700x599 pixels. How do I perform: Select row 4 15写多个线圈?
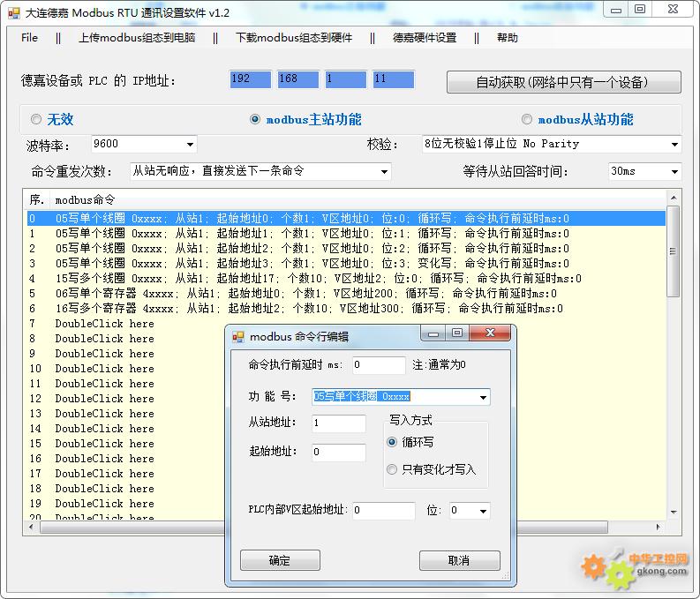pyautogui.click(x=346, y=279)
